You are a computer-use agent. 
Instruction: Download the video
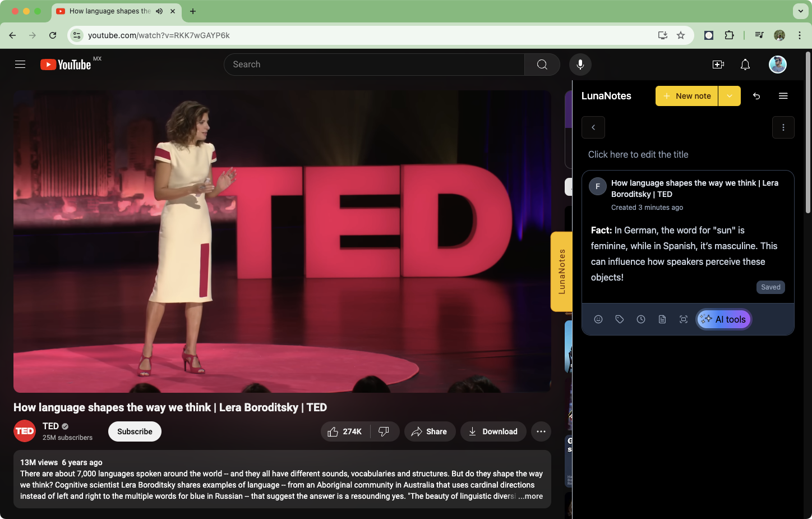[493, 431]
